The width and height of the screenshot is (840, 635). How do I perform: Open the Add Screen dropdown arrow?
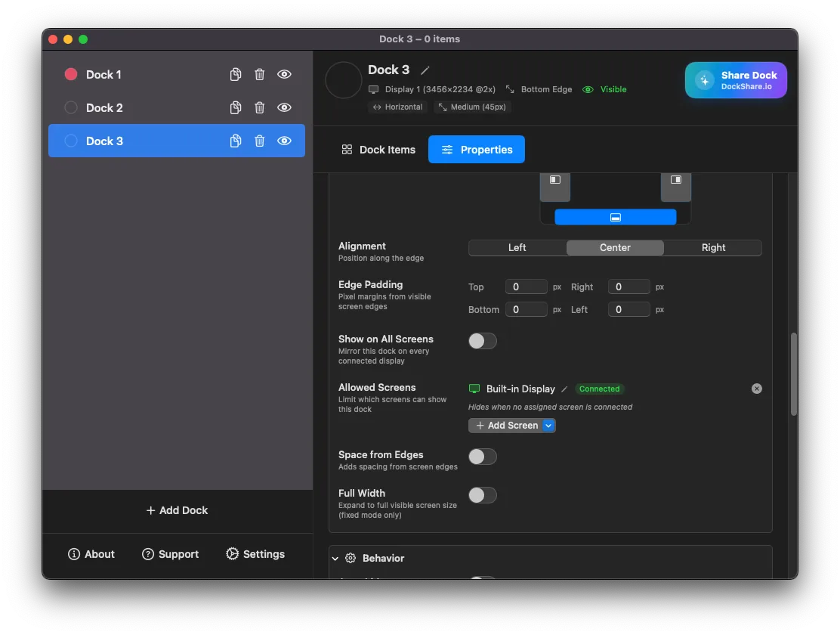548,426
